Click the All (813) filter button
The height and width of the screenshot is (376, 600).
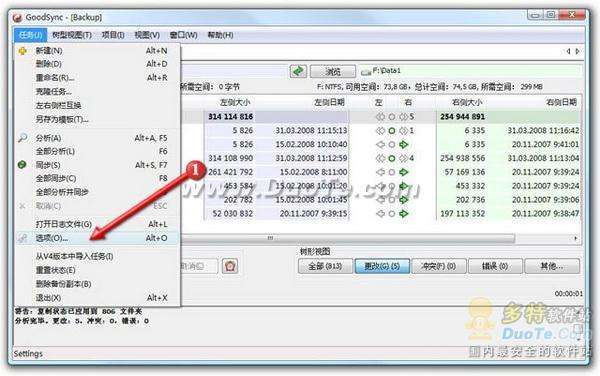(325, 266)
